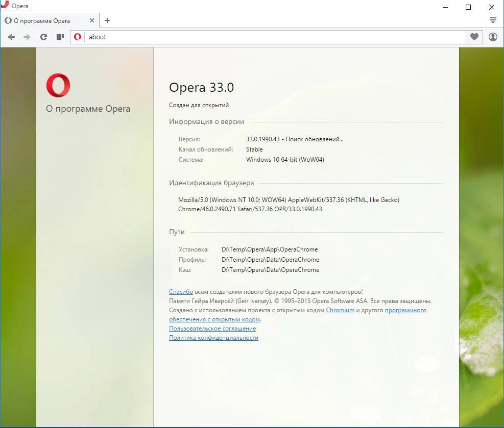Switch to the 'О программе Opera' tab
Viewport: 504px width, 428px height.
tap(50, 20)
